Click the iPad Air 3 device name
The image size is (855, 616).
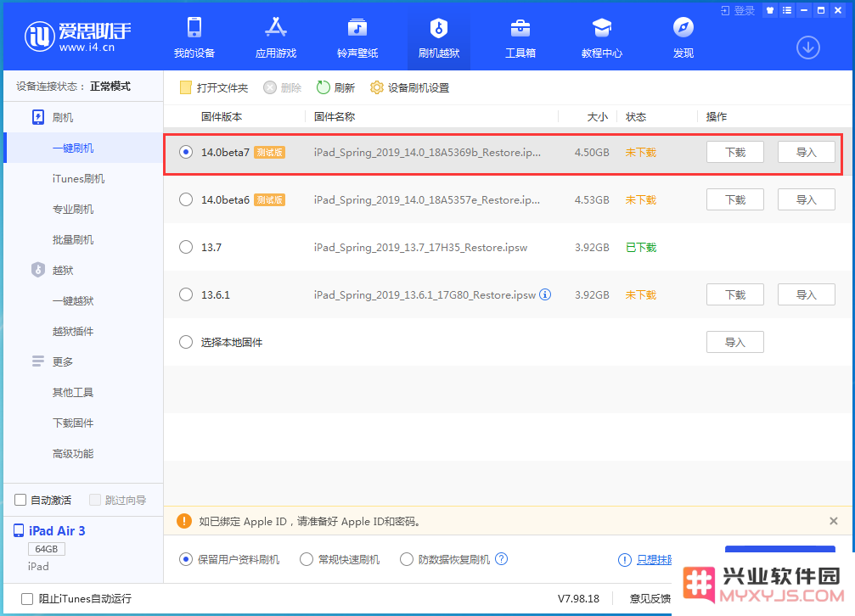(57, 531)
